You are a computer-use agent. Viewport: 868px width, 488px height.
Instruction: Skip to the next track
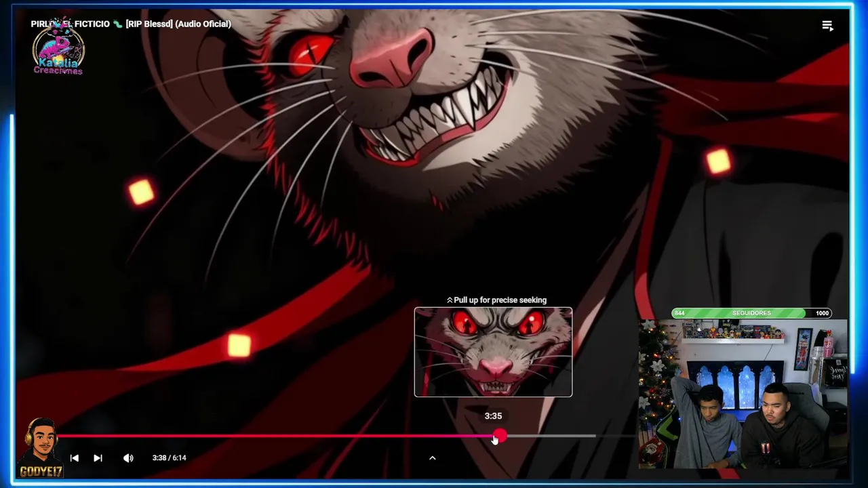(98, 458)
